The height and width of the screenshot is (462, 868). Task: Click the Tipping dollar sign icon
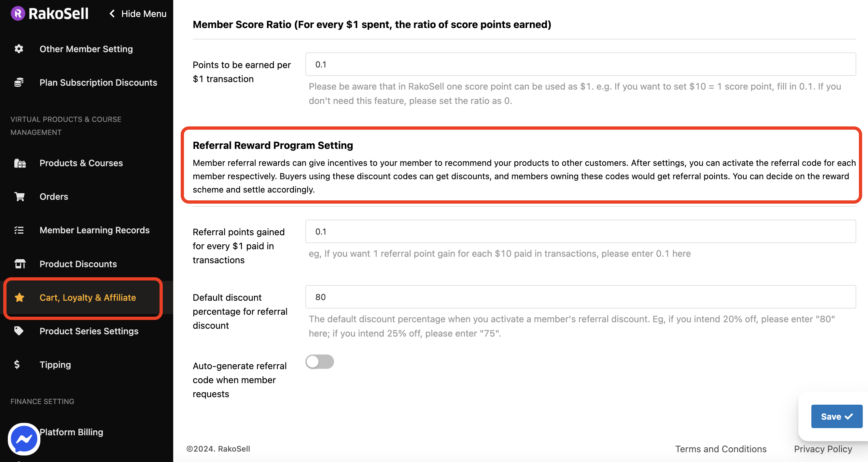point(17,365)
